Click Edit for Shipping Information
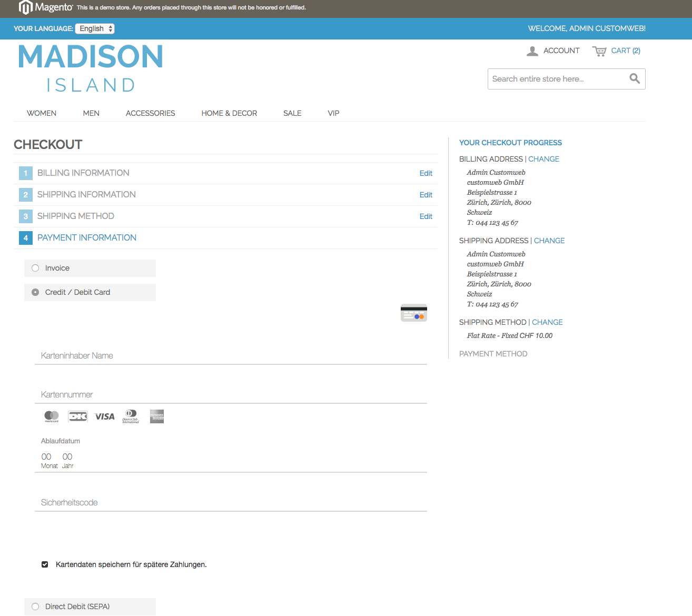The height and width of the screenshot is (616, 692). [426, 195]
